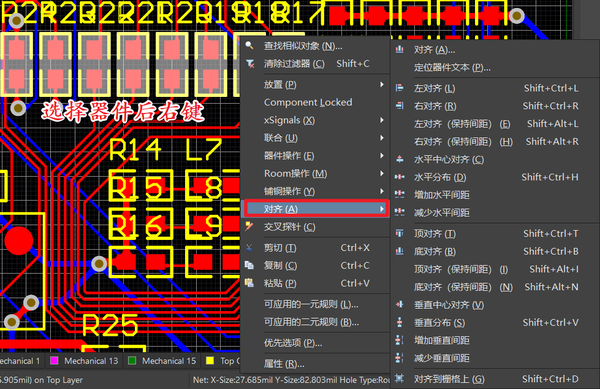Image resolution: width=600 pixels, height=389 pixels.
Task: Click the top align (顶对齐) icon
Action: [x=399, y=233]
